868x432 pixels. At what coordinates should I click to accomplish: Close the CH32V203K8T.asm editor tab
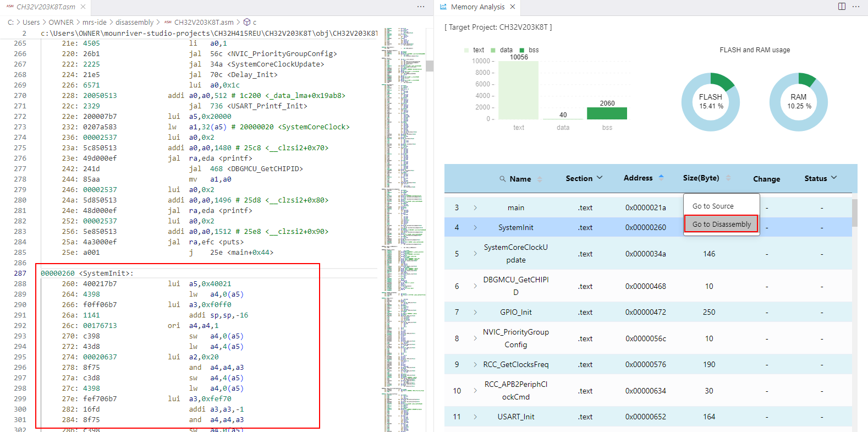point(83,7)
